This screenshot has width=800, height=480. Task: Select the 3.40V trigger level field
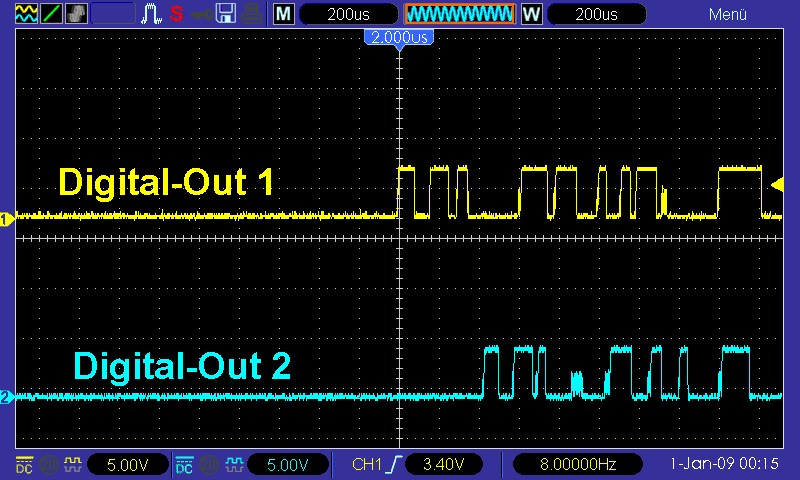click(443, 465)
